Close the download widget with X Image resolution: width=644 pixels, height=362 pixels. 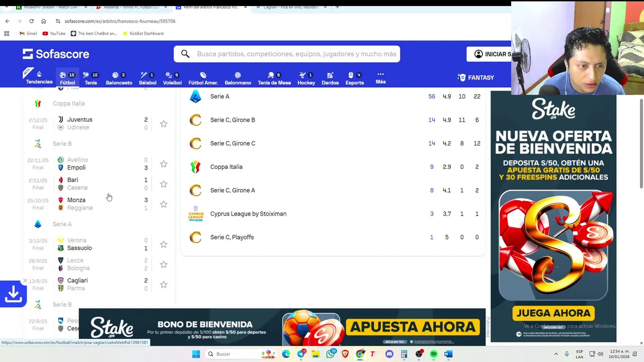tap(25, 281)
